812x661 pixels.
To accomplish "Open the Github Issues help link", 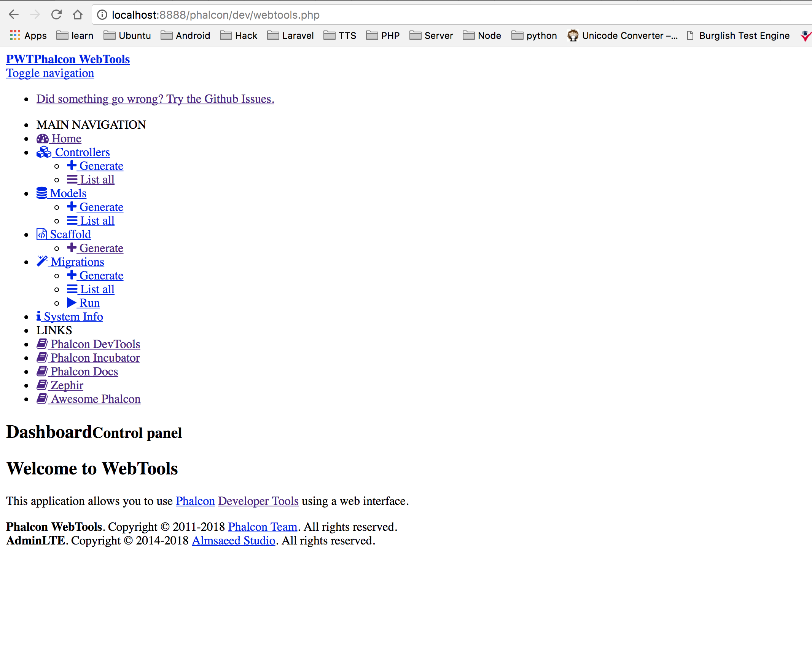I will pyautogui.click(x=155, y=99).
